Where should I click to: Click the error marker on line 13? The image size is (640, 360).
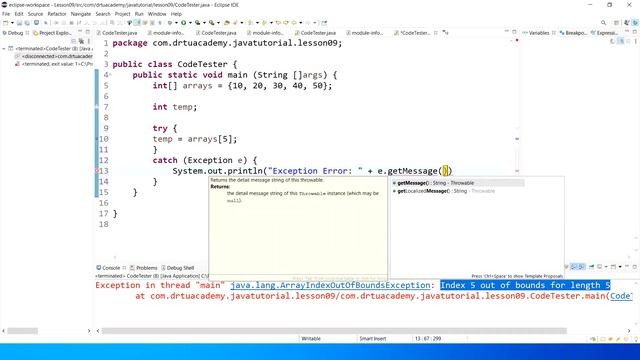point(97,171)
